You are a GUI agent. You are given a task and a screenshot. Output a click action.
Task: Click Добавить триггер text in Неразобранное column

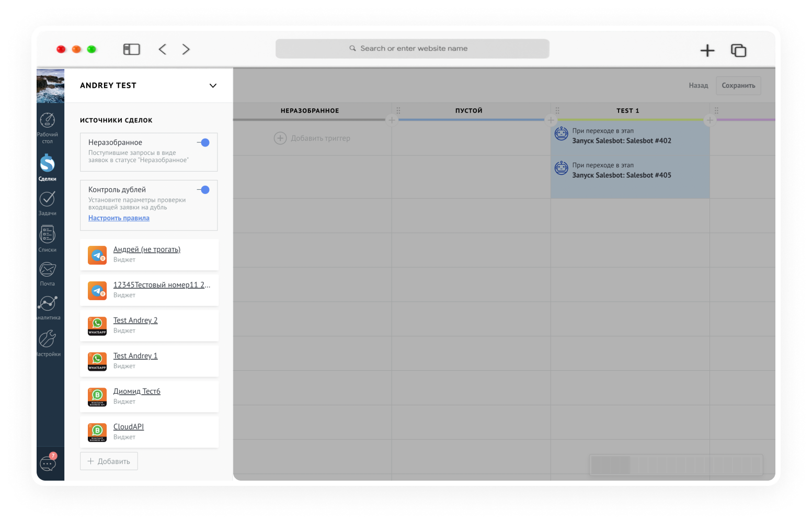pos(321,139)
